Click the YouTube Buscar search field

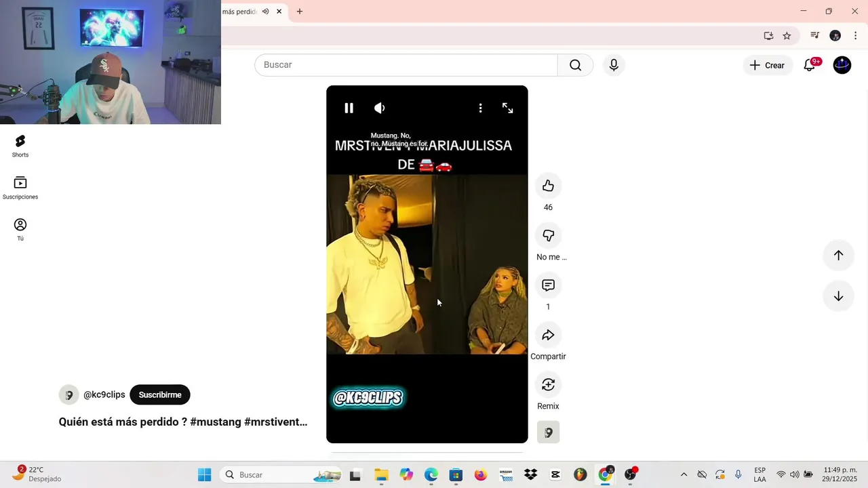[x=406, y=65]
